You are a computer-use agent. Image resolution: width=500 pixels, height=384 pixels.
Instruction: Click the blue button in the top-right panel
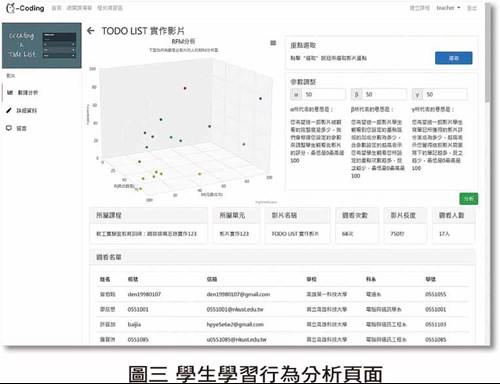(x=454, y=58)
